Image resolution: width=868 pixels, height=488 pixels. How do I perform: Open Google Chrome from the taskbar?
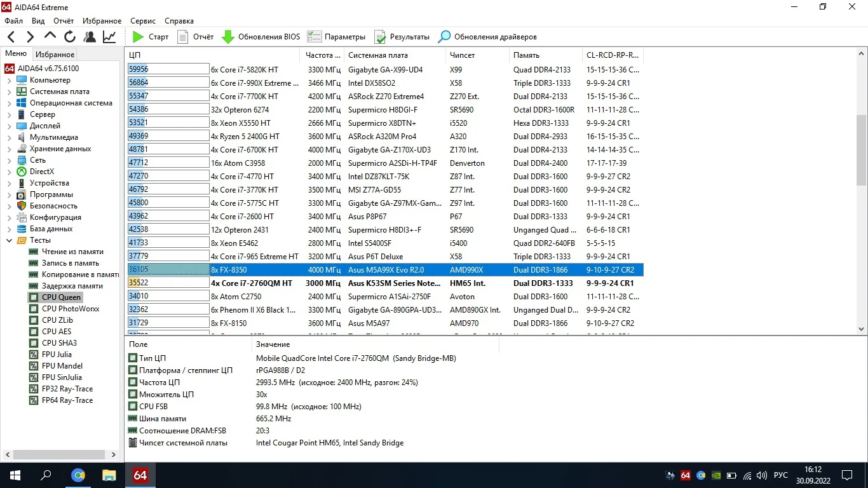[78, 475]
